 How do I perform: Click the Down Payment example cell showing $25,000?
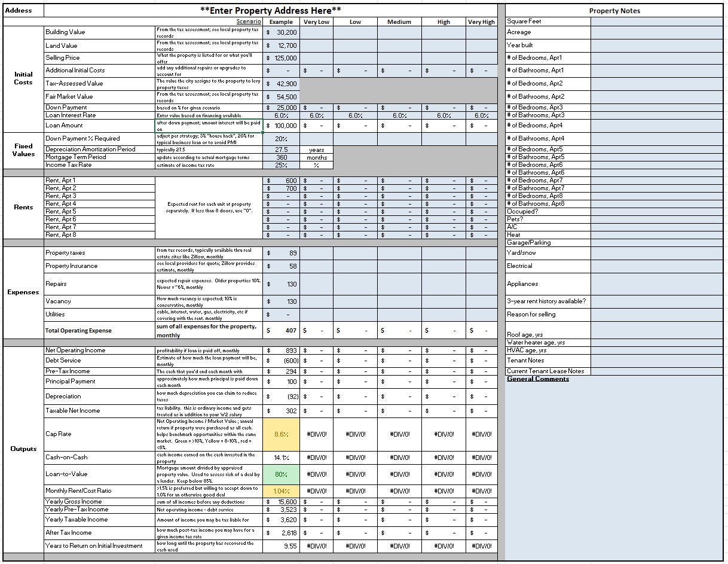[x=281, y=108]
